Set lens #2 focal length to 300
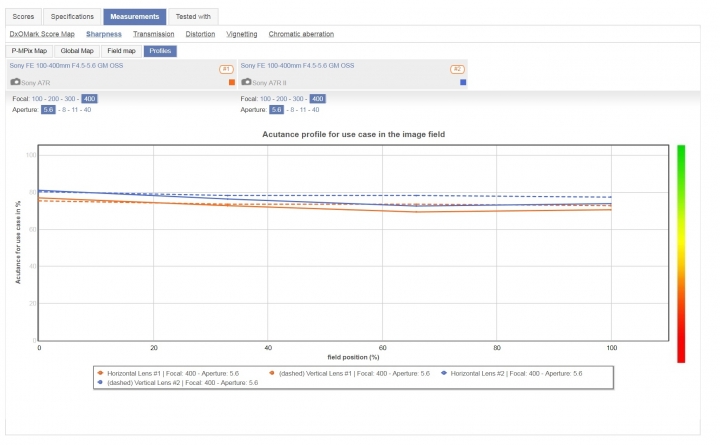 298,99
